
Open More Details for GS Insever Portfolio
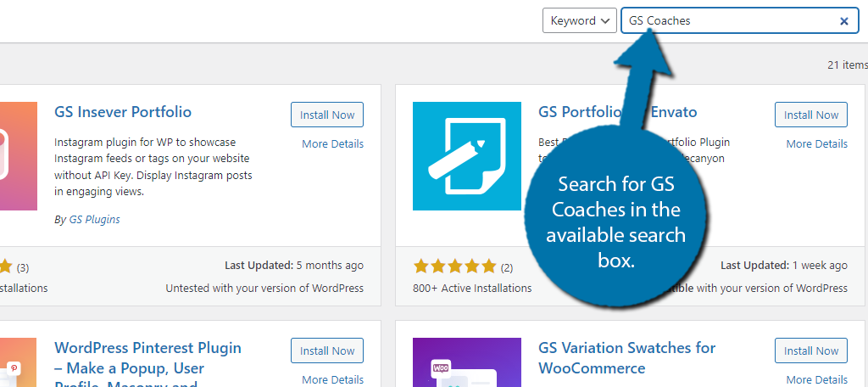[x=332, y=143]
